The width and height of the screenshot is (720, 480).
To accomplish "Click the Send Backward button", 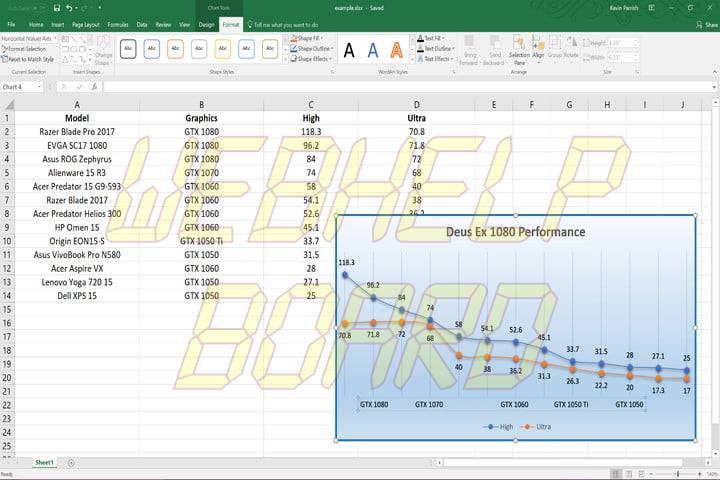I will pyautogui.click(x=494, y=51).
